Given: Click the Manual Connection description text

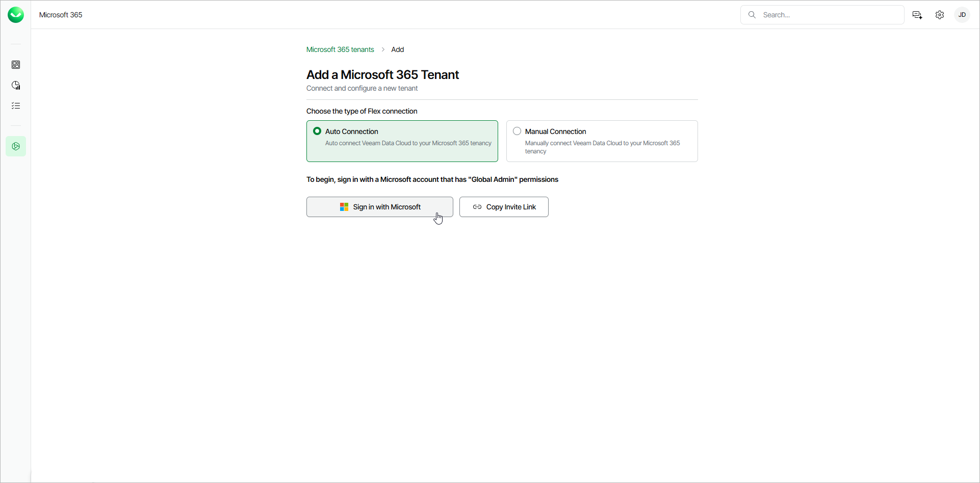Looking at the screenshot, I should coord(602,147).
